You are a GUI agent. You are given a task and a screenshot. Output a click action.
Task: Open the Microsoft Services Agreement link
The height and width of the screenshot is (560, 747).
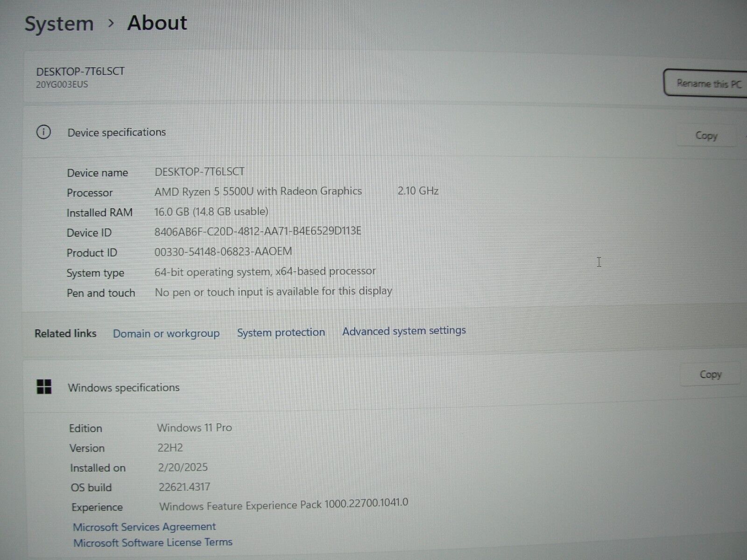pos(144,527)
